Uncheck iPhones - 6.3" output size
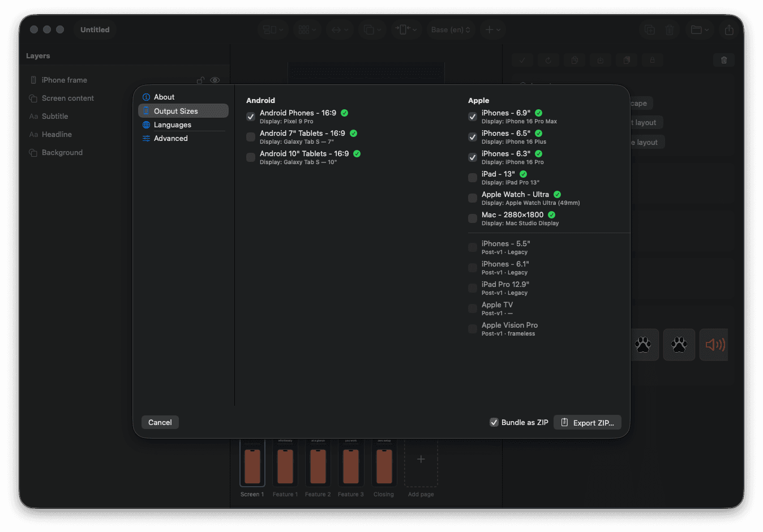Screen dimensions: 763x532 [x=473, y=157]
